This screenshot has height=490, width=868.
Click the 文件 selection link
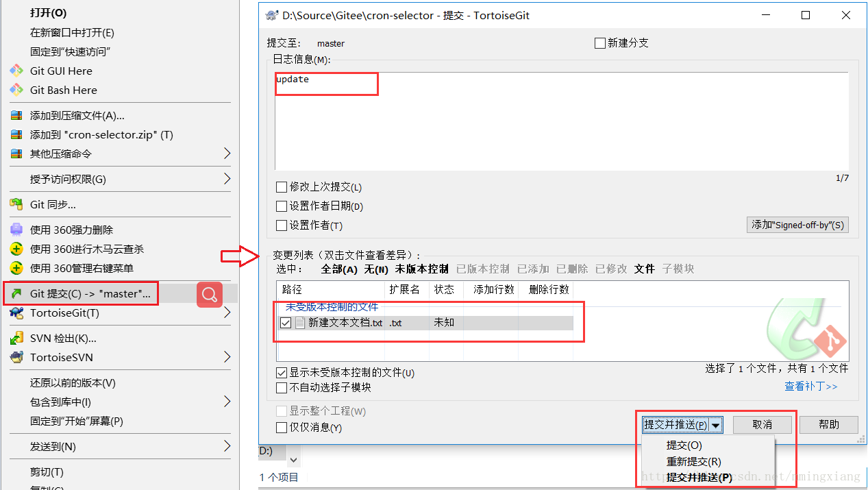click(x=645, y=269)
